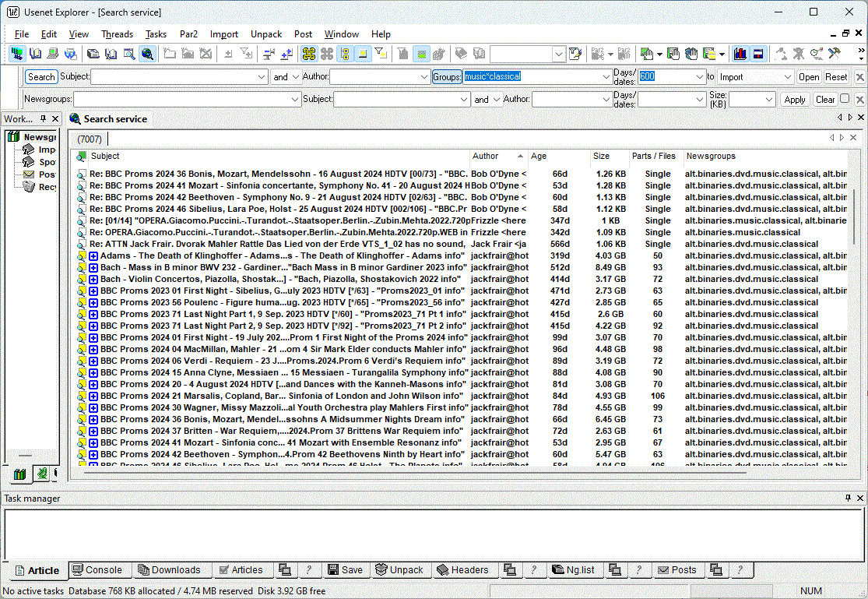Click the hammer and wrench tools icon
Image resolution: width=868 pixels, height=599 pixels.
click(835, 54)
